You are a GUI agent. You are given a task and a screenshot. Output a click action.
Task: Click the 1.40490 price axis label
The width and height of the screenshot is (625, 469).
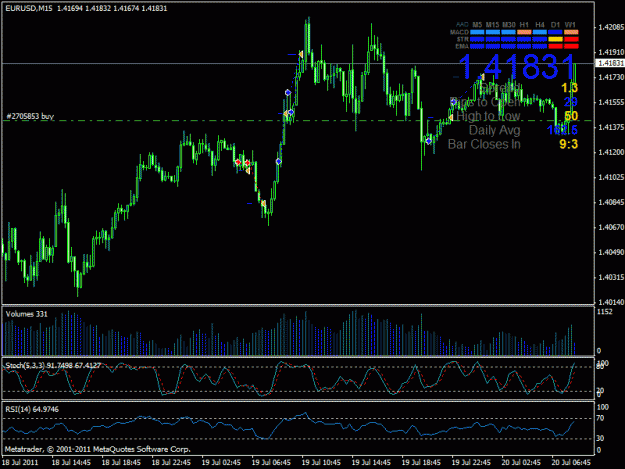pyautogui.click(x=611, y=252)
